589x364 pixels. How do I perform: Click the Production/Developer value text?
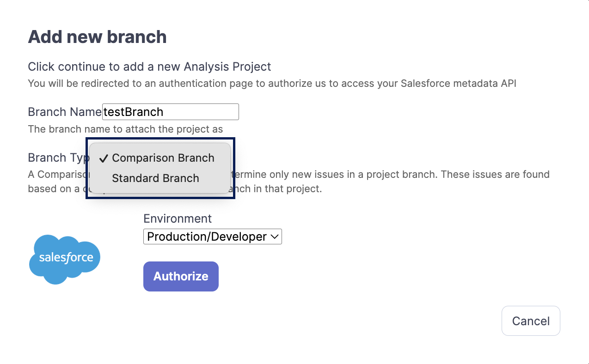[x=207, y=237]
